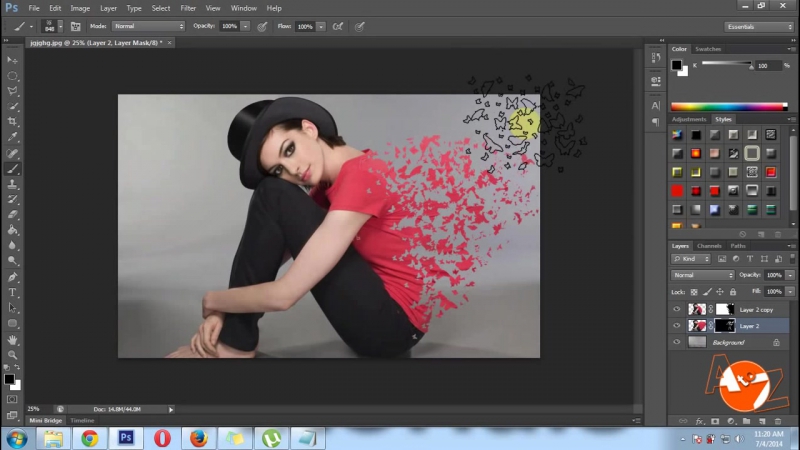Select the Zoom tool in toolbar
This screenshot has height=450, width=800.
click(13, 355)
